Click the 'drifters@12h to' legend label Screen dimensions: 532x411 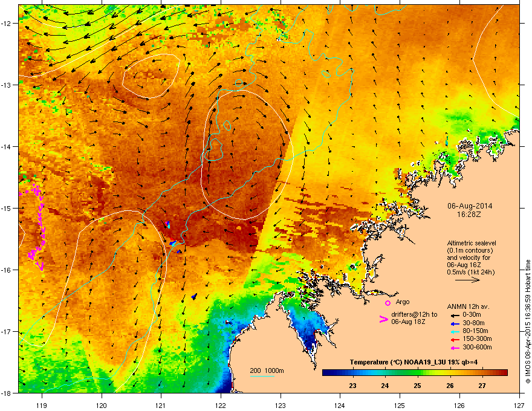click(x=414, y=315)
